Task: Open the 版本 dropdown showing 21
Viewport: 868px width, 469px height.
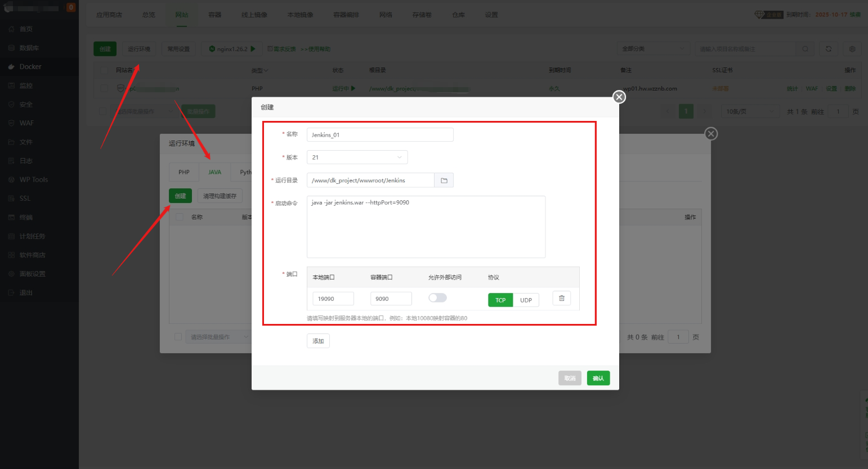Action: 357,157
